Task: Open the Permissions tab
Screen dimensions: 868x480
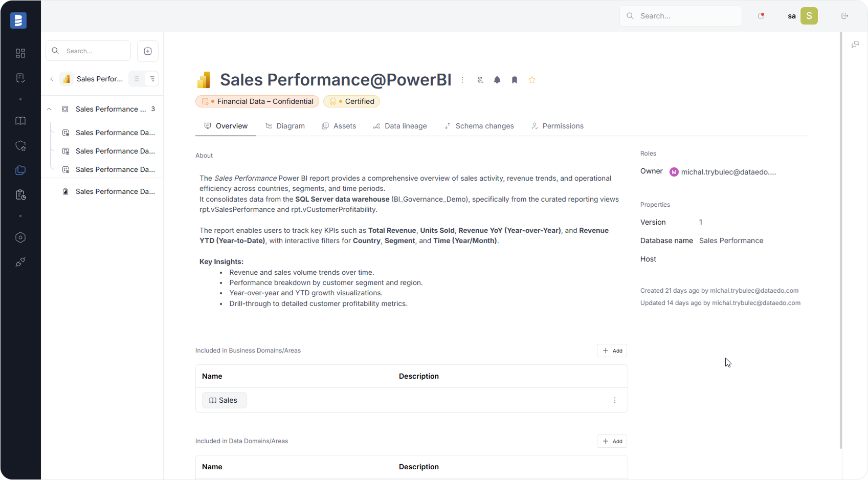Action: (x=557, y=126)
